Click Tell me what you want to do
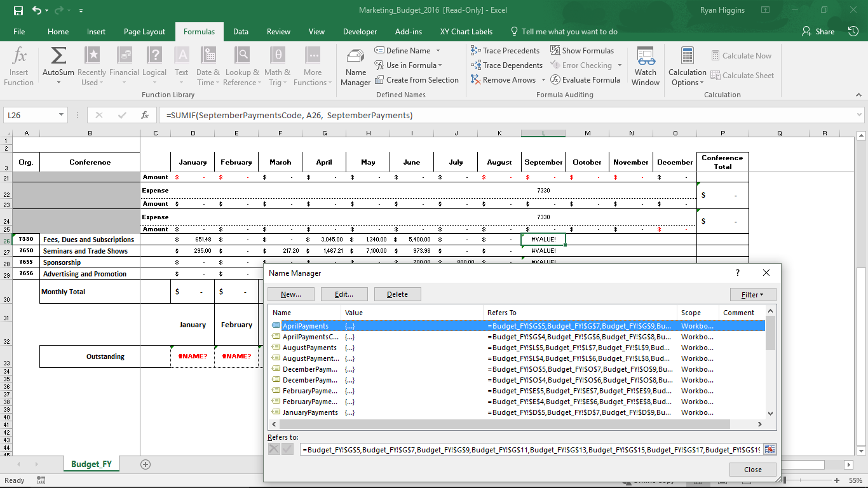868x488 pixels. (x=564, y=32)
